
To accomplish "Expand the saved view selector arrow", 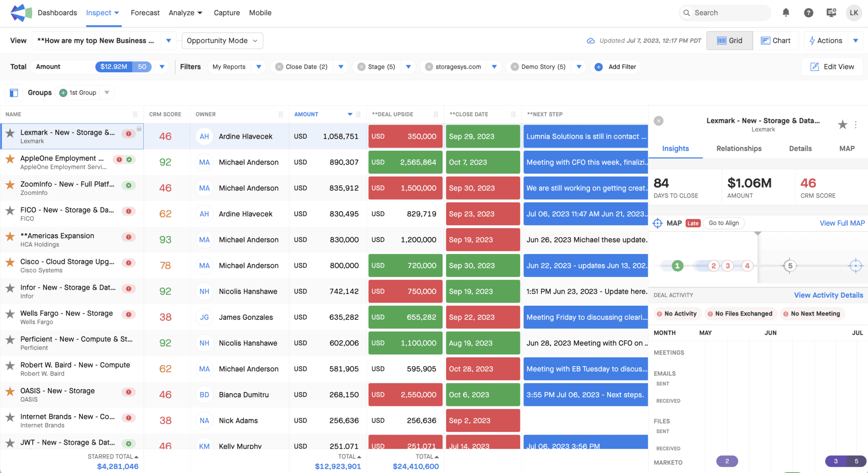I will pos(169,41).
